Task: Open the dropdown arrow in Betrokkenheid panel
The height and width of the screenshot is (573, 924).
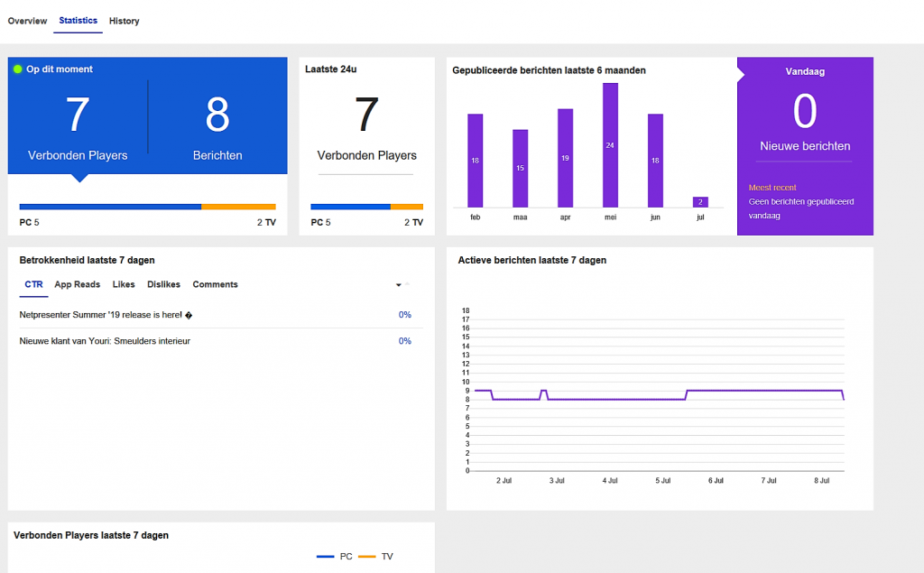Action: (397, 284)
